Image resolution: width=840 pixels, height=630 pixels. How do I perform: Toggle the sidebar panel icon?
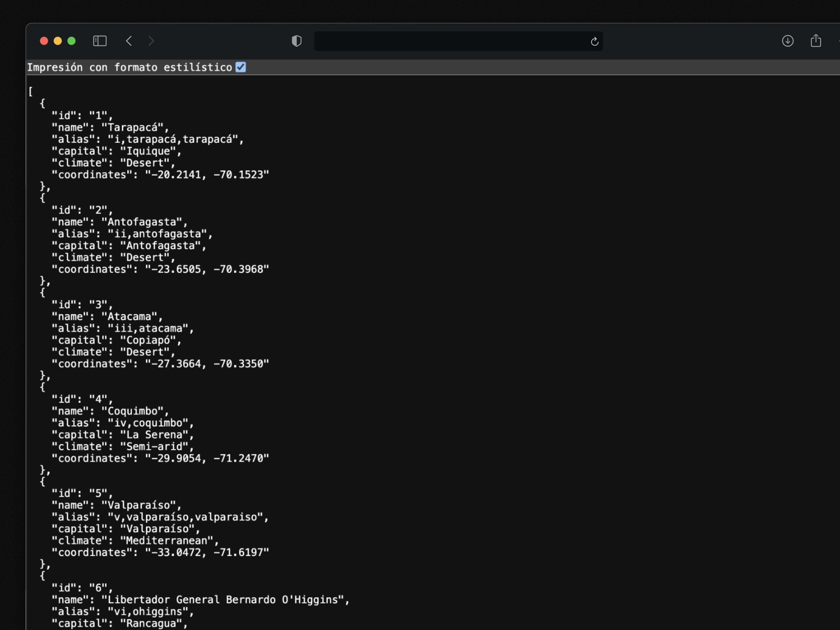[100, 41]
